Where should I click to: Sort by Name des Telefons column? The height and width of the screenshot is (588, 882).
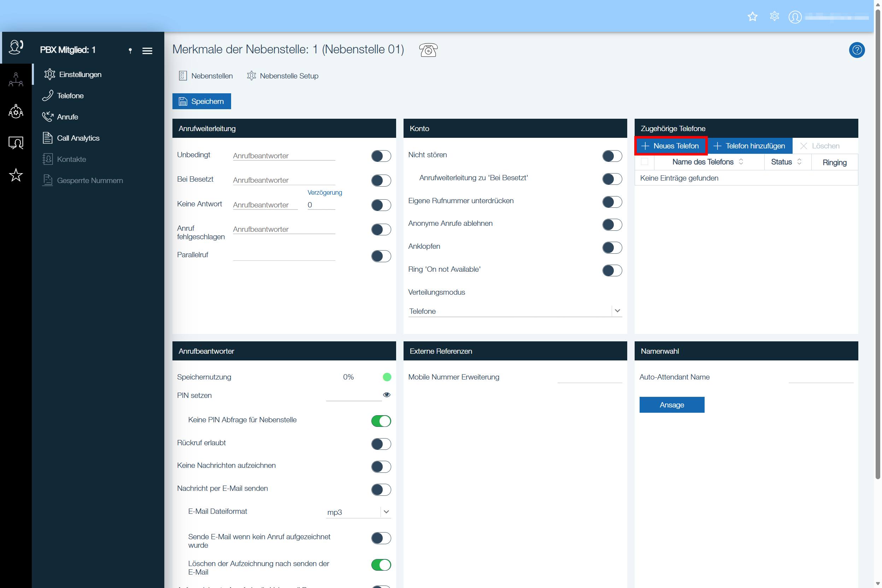tap(708, 162)
